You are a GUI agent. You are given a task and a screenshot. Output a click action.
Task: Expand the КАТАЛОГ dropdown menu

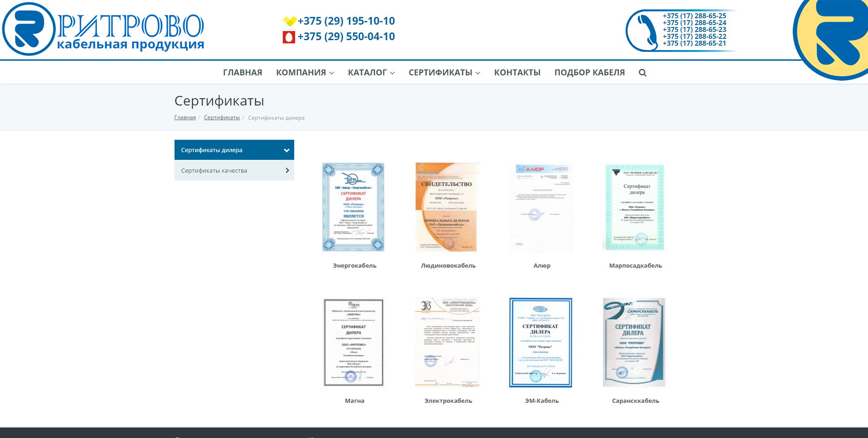pyautogui.click(x=371, y=73)
